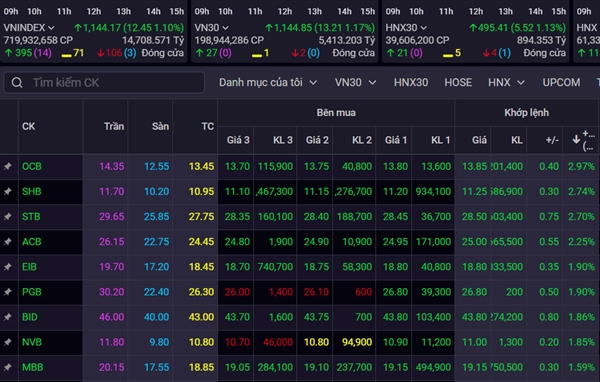600x382 pixels.
Task: Expand the VN30 index card selector
Action: tap(225, 28)
